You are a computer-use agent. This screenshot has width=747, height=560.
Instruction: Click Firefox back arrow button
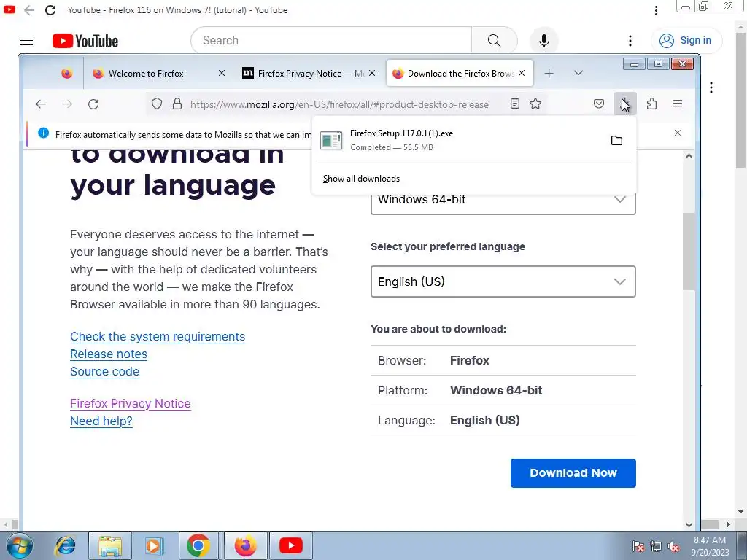[41, 104]
